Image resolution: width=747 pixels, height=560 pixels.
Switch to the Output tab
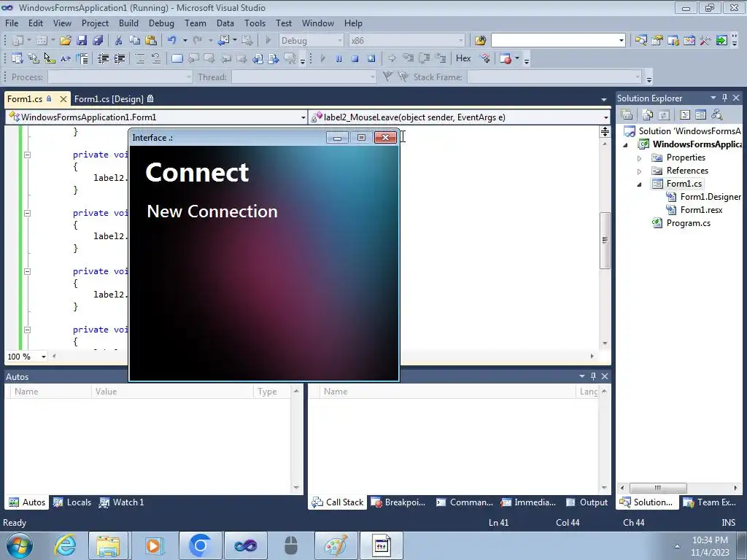(x=587, y=502)
